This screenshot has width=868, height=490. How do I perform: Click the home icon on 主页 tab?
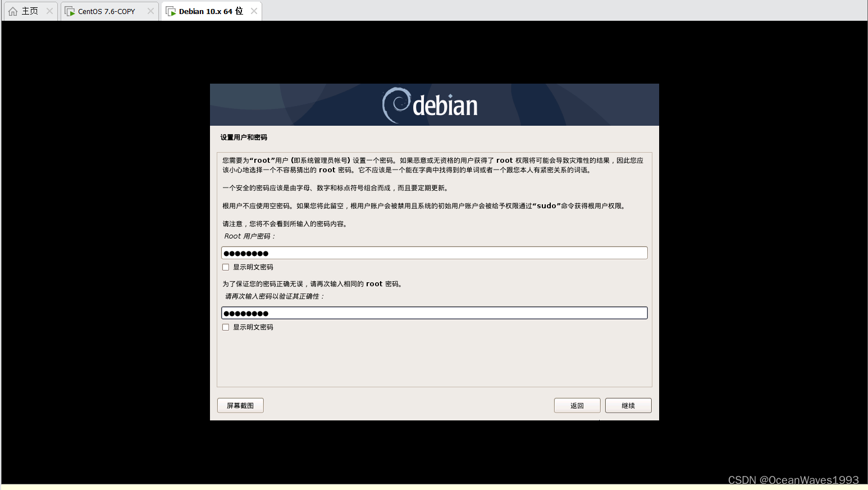click(x=13, y=11)
